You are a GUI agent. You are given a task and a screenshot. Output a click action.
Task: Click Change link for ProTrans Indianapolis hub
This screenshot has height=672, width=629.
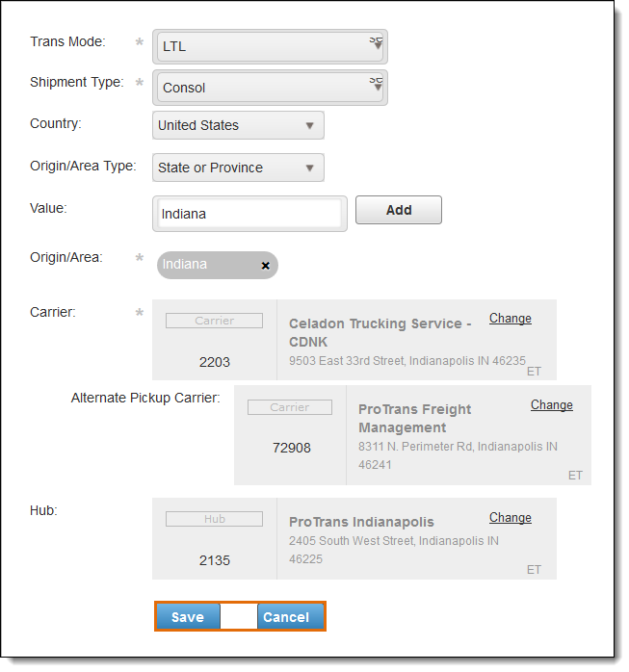pos(510,518)
